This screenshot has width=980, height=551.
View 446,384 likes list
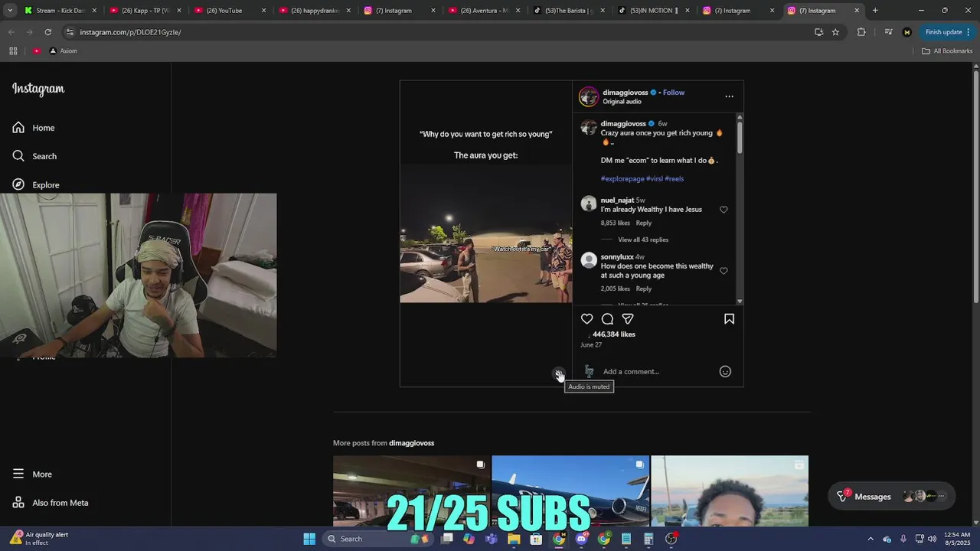tap(614, 334)
